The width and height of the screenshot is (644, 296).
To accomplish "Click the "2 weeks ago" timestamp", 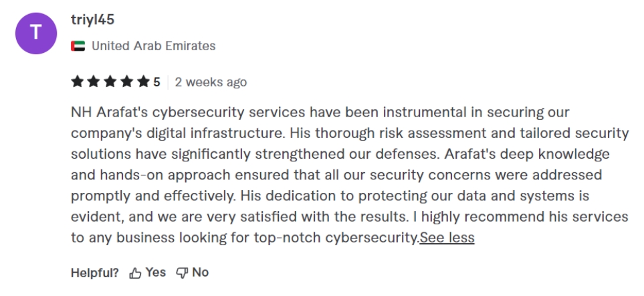I will [211, 82].
